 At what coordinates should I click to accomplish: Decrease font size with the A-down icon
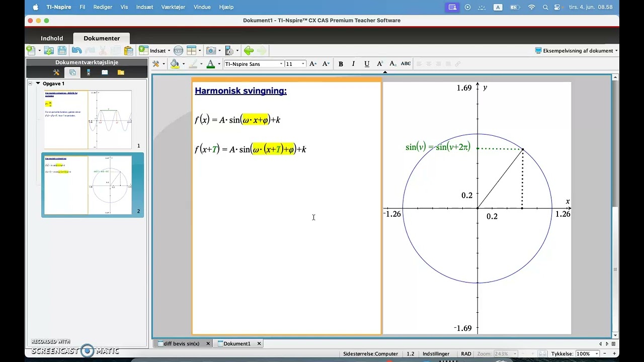326,64
